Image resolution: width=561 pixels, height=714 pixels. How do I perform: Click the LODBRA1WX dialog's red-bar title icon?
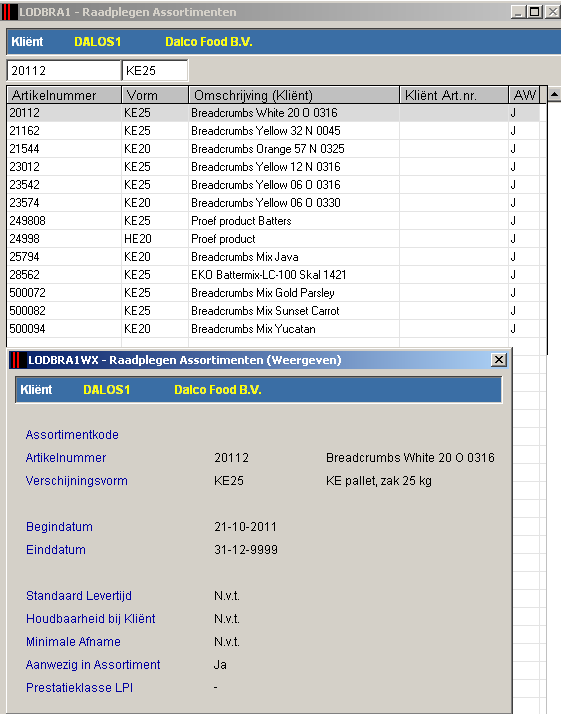[x=18, y=360]
